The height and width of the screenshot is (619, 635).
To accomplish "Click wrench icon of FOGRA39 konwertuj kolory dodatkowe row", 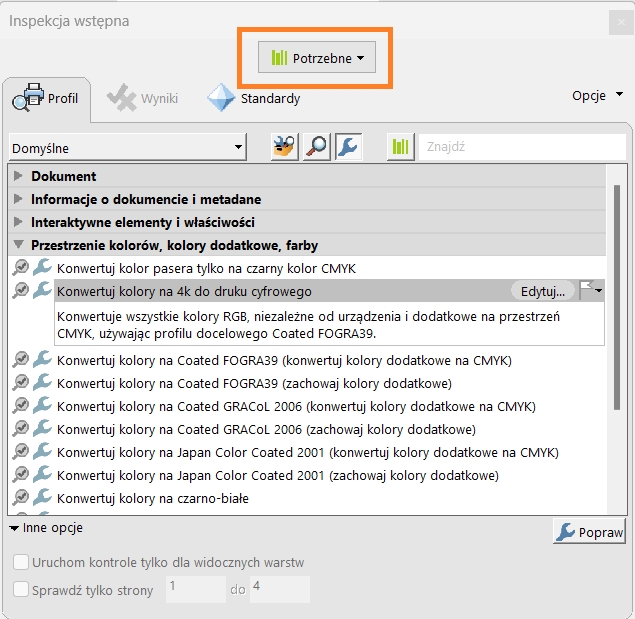I will click(43, 359).
